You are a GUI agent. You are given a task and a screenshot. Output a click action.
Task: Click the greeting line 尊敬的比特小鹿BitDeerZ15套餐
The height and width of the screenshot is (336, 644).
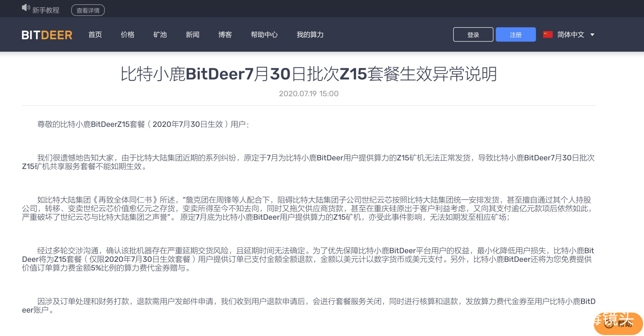143,124
